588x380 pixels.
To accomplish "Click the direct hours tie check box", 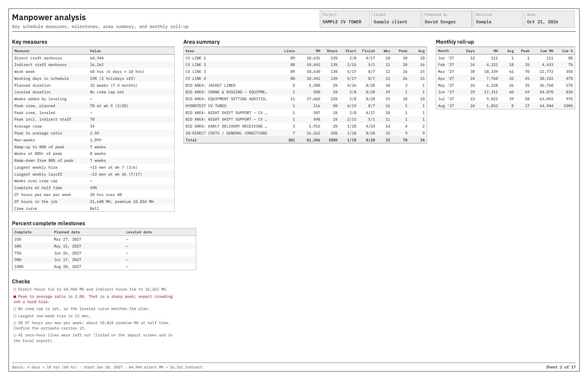I will coord(15,290).
